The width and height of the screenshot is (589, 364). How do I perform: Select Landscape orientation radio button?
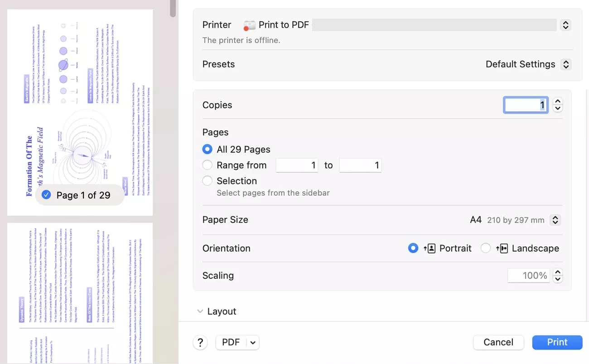pyautogui.click(x=486, y=248)
